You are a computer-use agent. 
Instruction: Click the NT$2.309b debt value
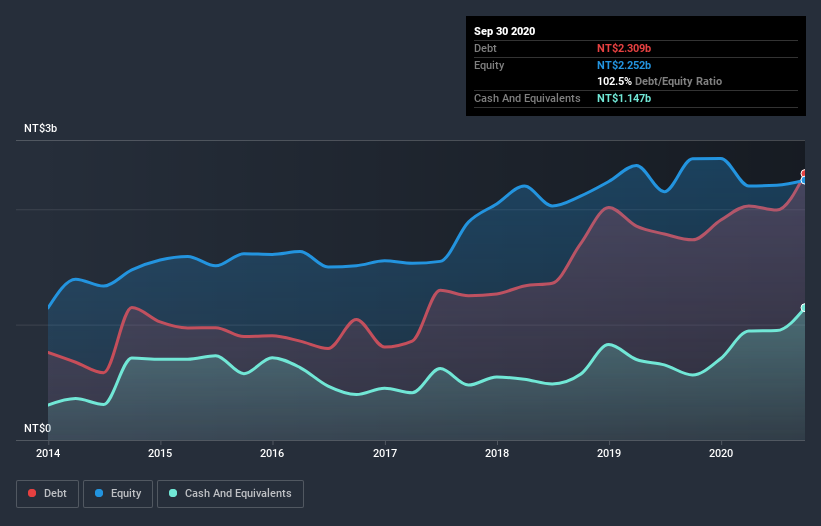[624, 48]
